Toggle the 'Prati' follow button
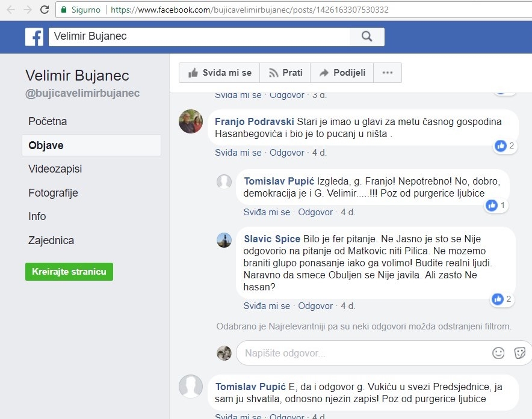532x419 pixels. tap(285, 73)
